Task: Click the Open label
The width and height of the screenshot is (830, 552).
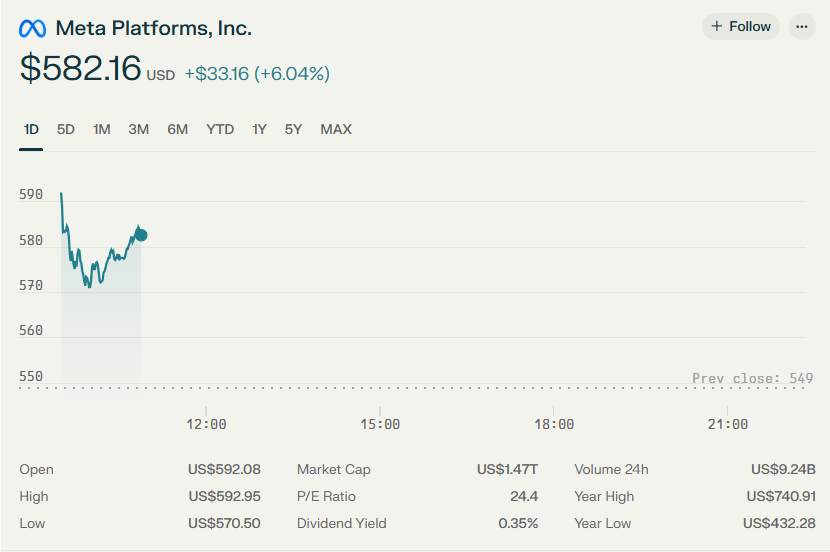Action: (37, 470)
